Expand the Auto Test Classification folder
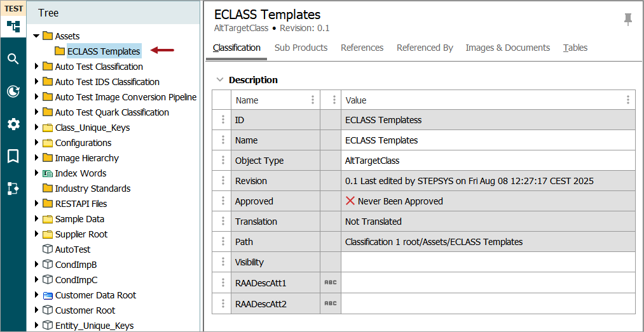Viewport: 644px width, 332px height. [x=37, y=67]
